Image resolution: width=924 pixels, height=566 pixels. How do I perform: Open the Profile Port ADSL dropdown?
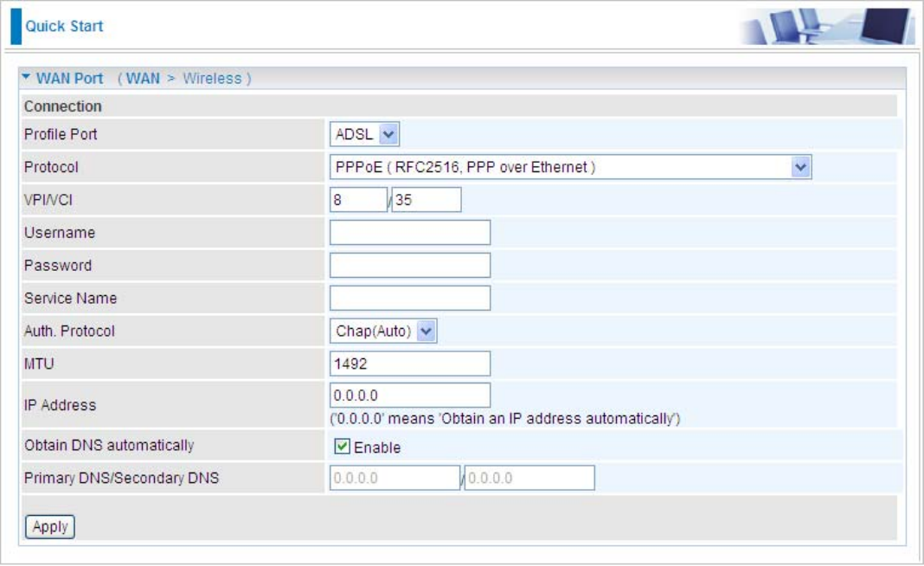pos(364,134)
